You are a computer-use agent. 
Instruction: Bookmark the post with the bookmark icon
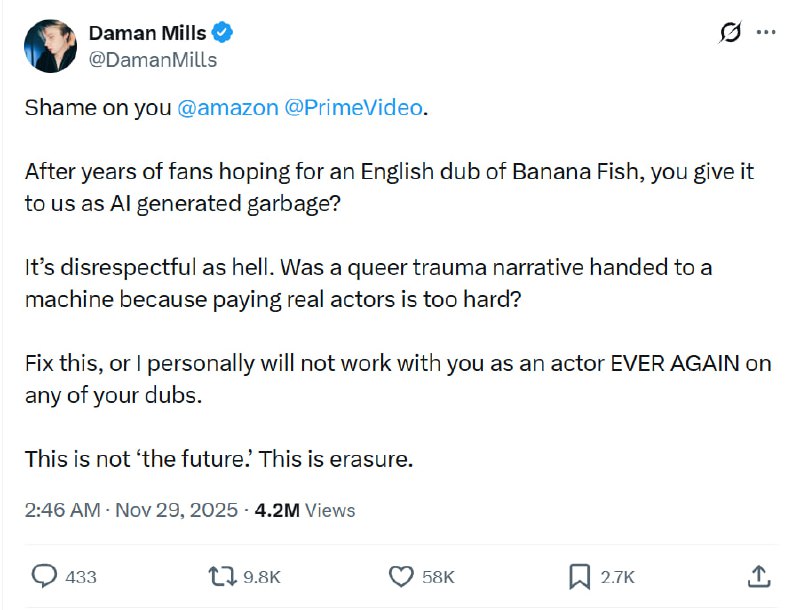click(579, 576)
